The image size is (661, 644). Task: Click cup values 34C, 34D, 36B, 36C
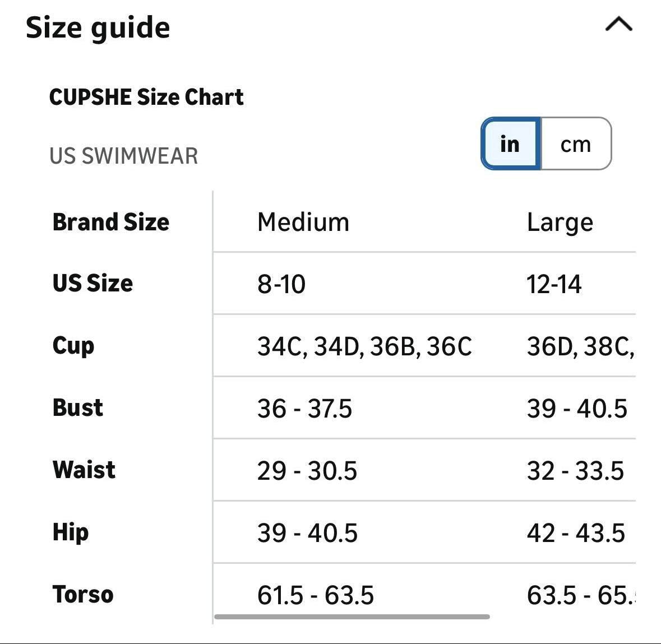[365, 346]
